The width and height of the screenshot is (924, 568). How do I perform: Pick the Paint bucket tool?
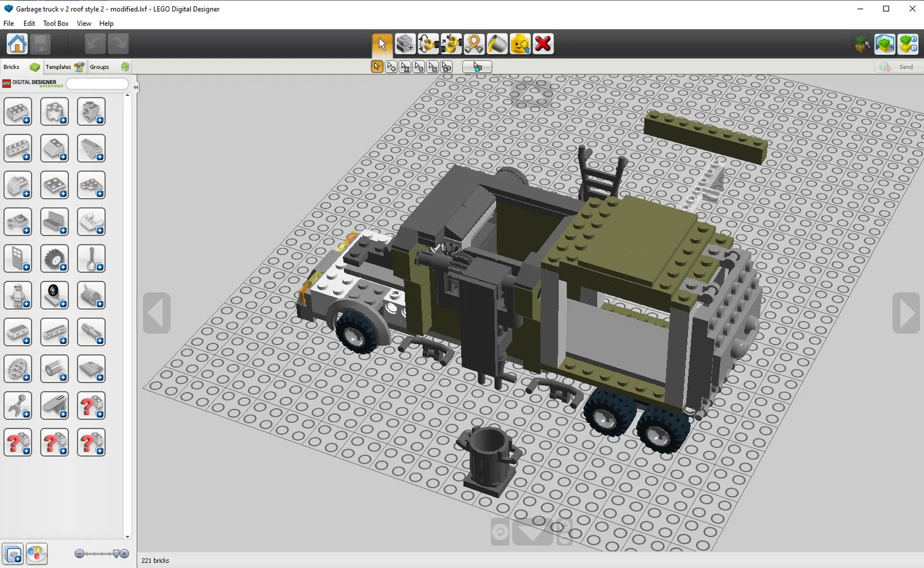pos(497,44)
